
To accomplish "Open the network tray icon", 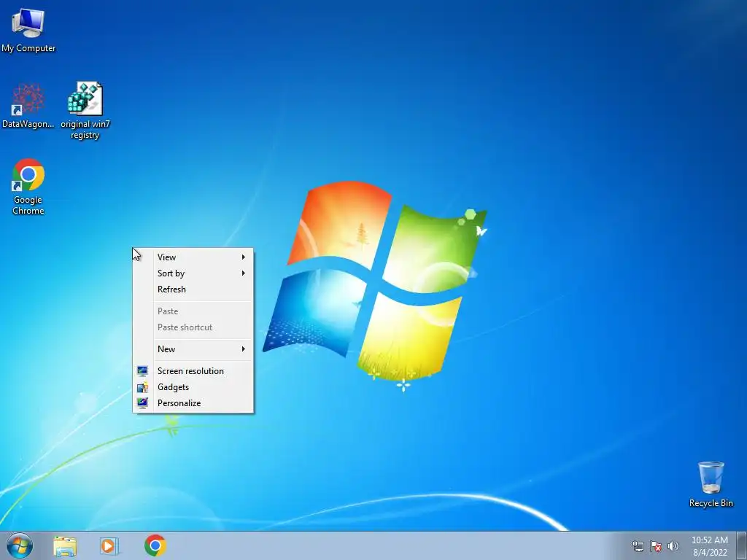I will point(638,546).
